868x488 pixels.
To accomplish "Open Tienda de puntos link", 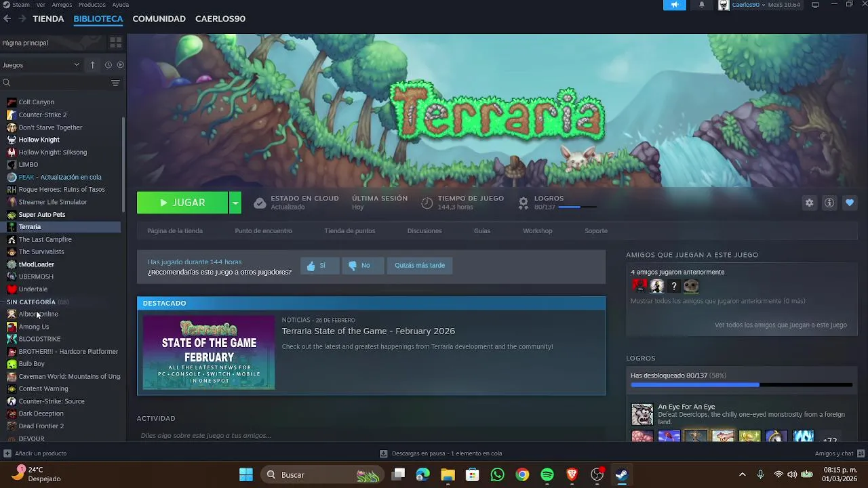I will click(x=349, y=231).
